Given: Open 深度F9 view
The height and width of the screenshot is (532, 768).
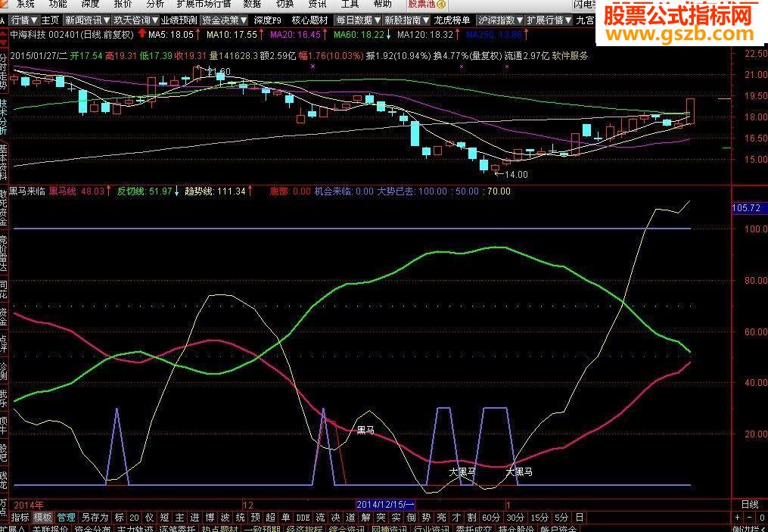Looking at the screenshot, I should pyautogui.click(x=268, y=20).
